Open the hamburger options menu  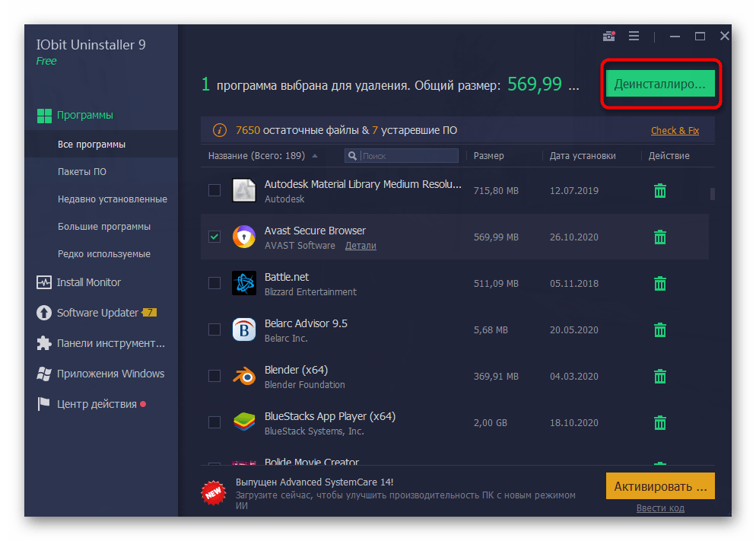[634, 37]
